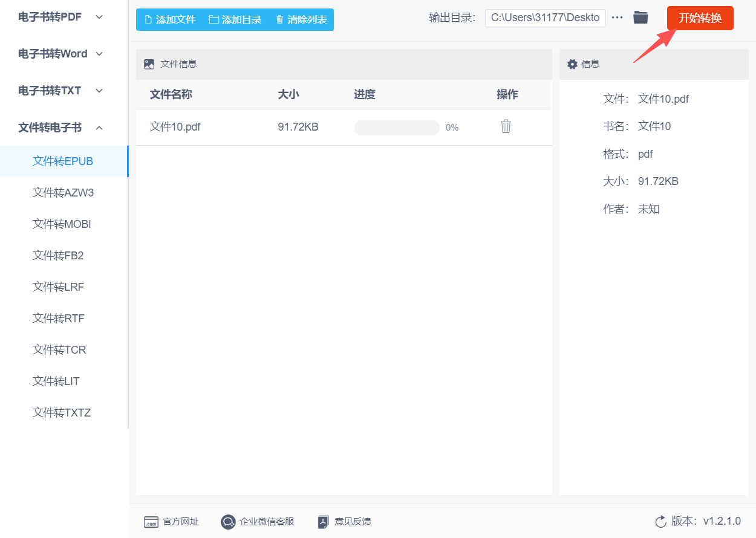
Task: Click the 大小 column header
Action: pos(288,94)
